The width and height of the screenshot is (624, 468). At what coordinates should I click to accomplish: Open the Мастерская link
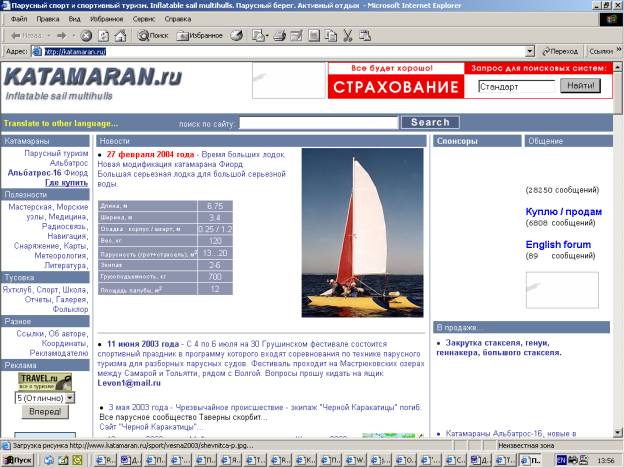point(30,207)
